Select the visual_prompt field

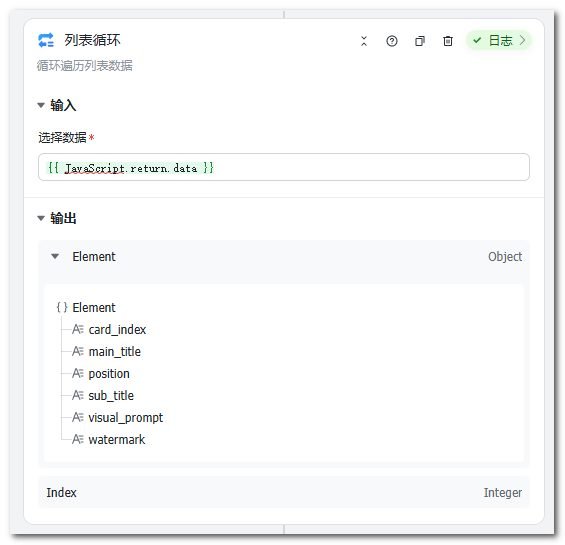tap(125, 417)
